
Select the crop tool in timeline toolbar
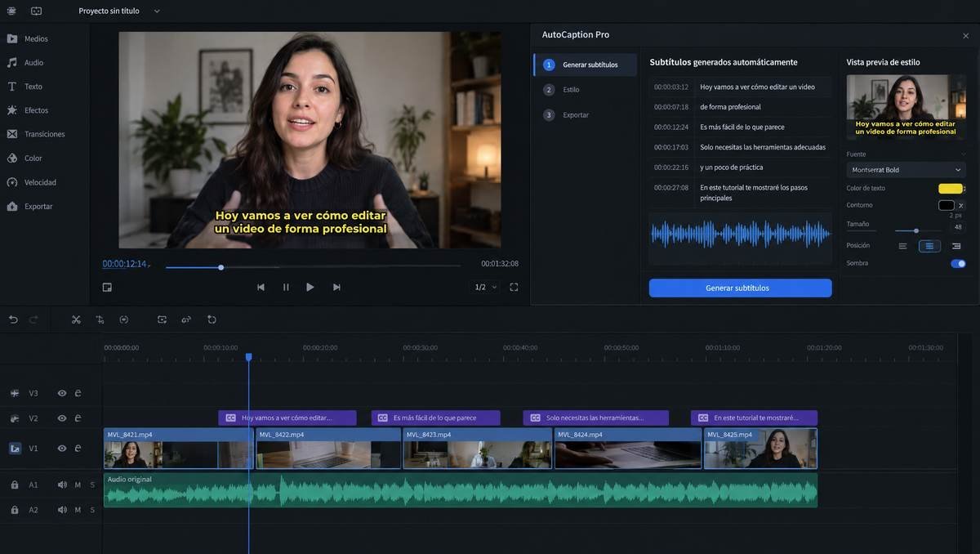point(100,319)
